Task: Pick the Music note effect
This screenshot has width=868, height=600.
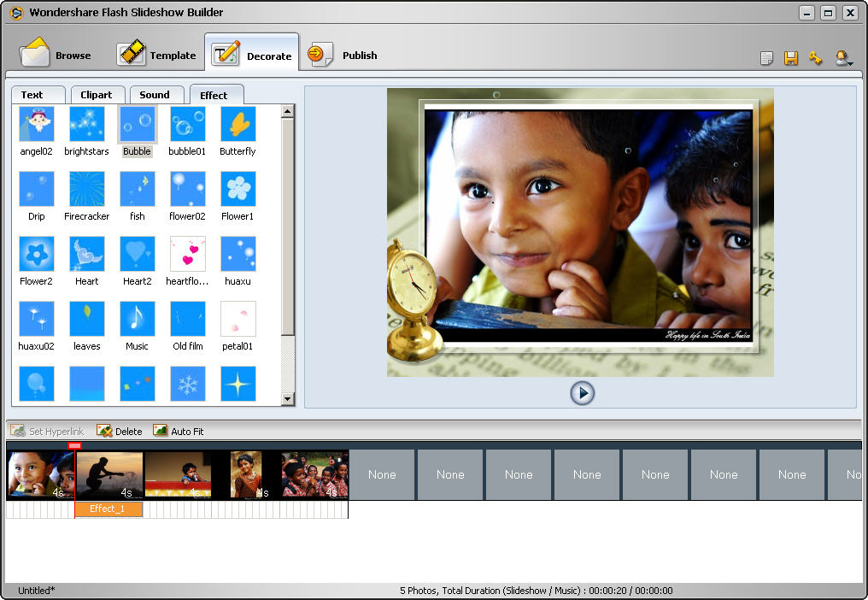Action: pos(137,320)
